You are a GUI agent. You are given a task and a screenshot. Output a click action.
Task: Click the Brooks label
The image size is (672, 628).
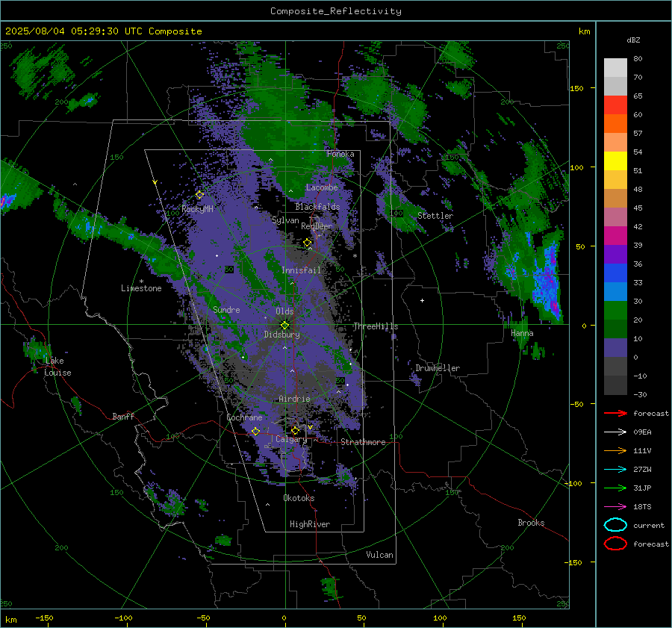point(531,523)
